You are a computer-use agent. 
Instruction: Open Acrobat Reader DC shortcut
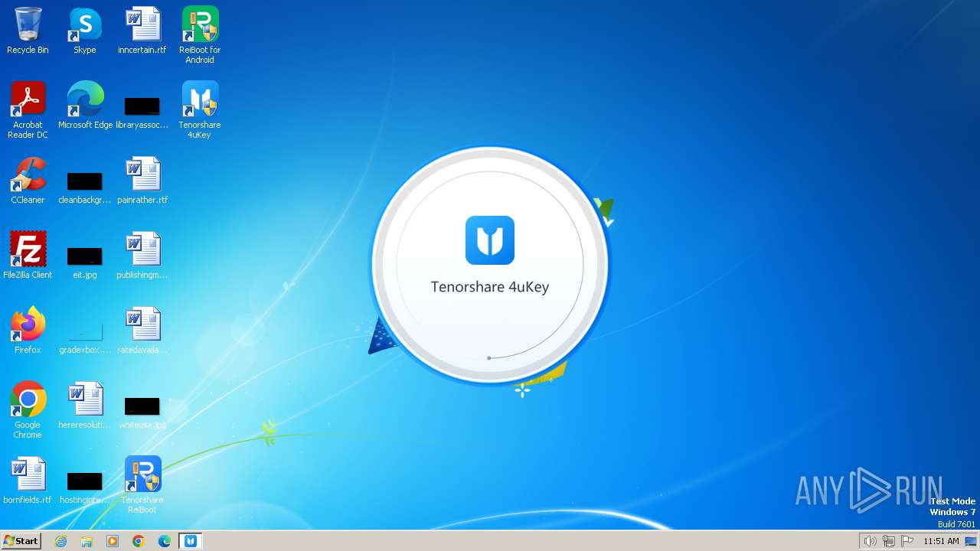(28, 109)
